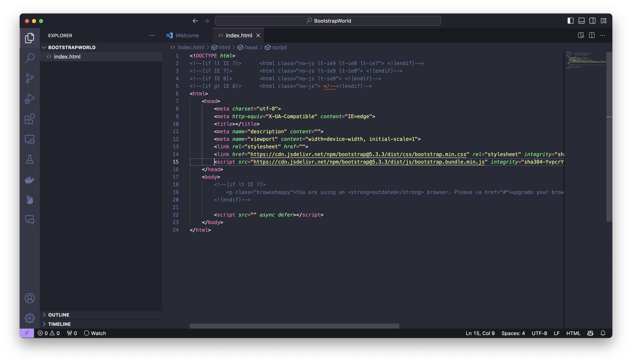Change the HTML language mode
Screen dimensions: 632x364
[573, 333]
